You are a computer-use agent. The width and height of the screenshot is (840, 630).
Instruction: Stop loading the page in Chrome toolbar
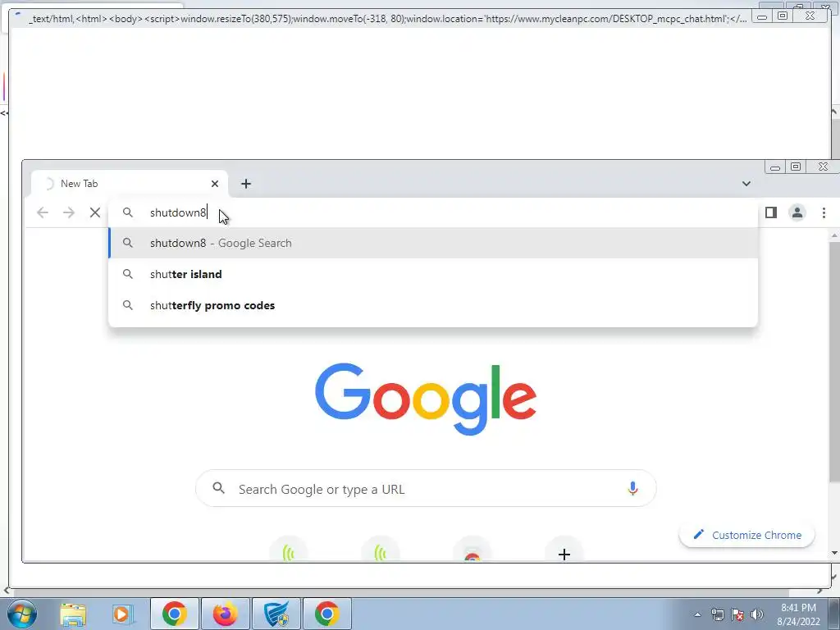(x=95, y=212)
